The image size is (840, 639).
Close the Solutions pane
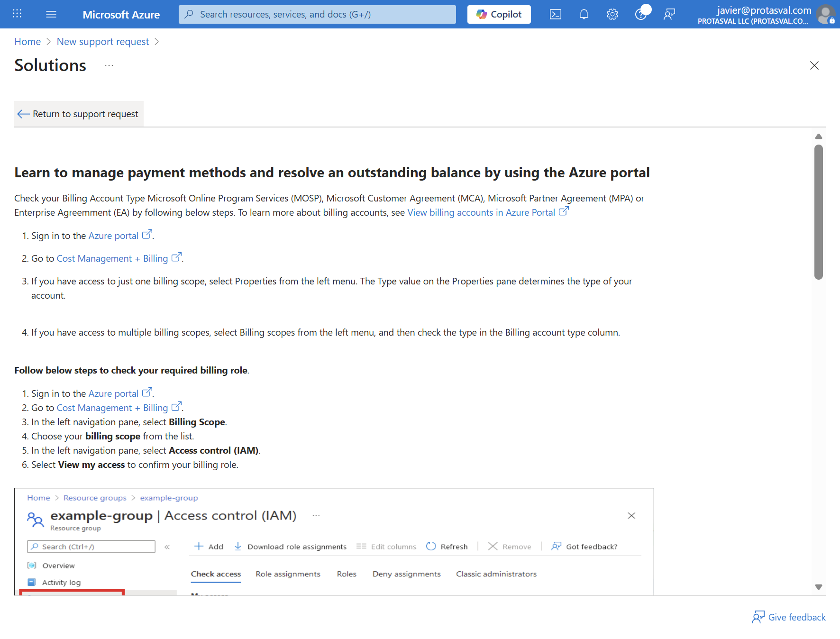pos(814,65)
